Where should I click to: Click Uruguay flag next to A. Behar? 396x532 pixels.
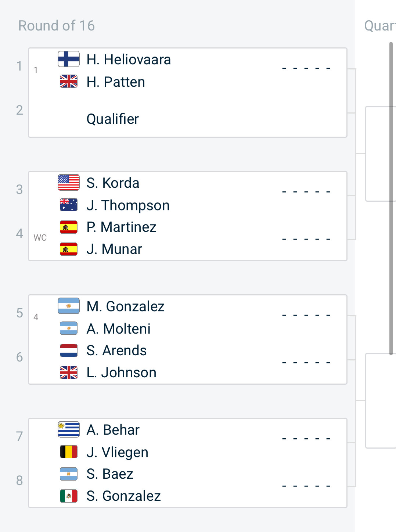pyautogui.click(x=69, y=429)
